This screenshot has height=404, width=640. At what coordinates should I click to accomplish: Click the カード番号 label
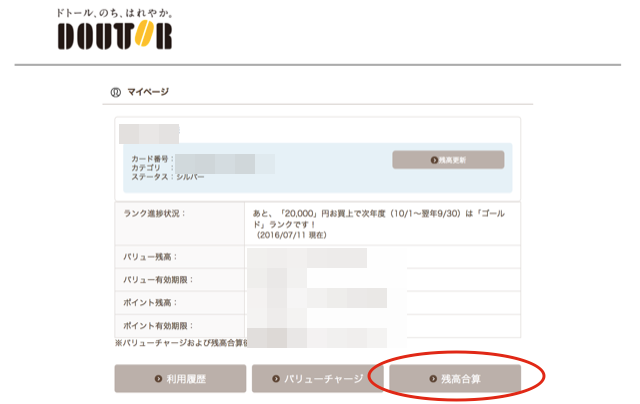pos(153,159)
